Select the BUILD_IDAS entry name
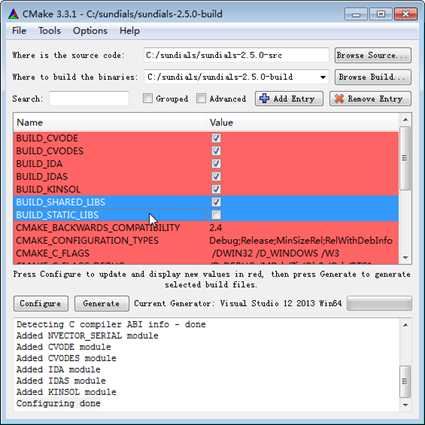Viewport: 425px width, 425px height. 42,177
